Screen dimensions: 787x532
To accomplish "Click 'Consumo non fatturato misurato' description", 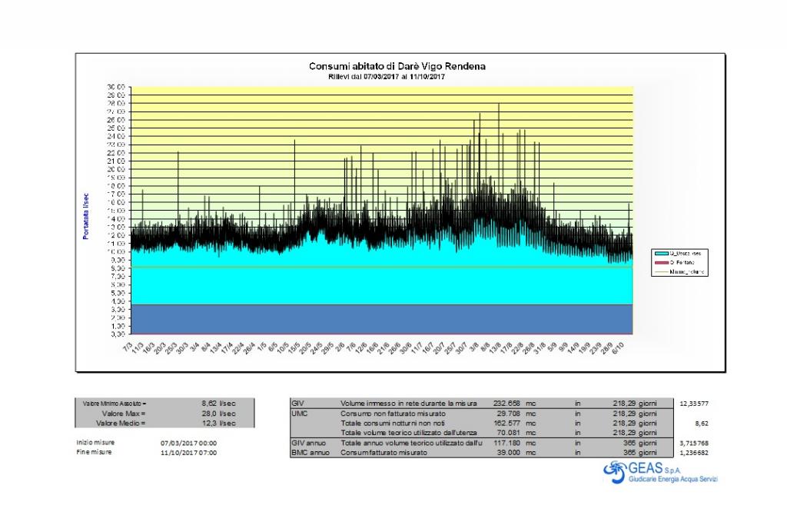I will point(393,414).
